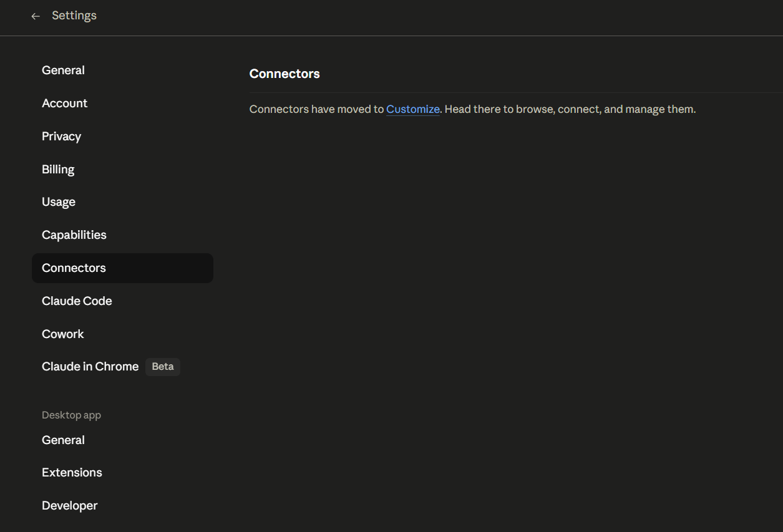Click the Desktop app section label
The width and height of the screenshot is (783, 532).
click(x=71, y=415)
